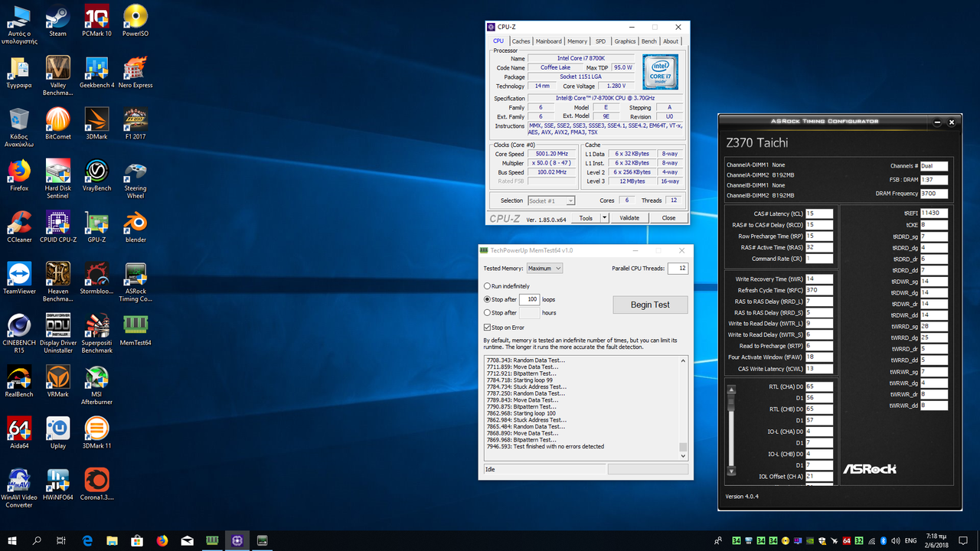
Task: Select 'Stop after loops' radio button
Action: pyautogui.click(x=487, y=299)
